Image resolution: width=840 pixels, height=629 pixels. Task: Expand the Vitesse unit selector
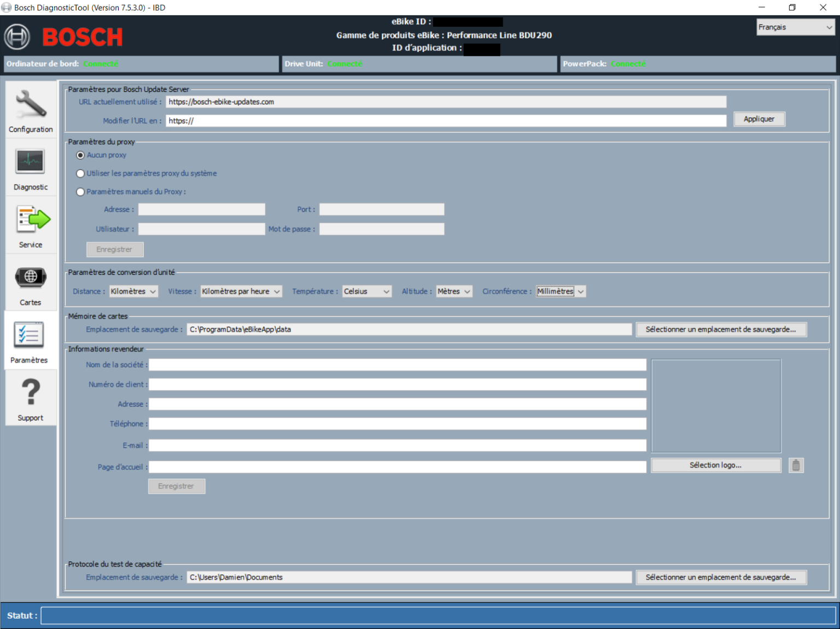coord(241,291)
